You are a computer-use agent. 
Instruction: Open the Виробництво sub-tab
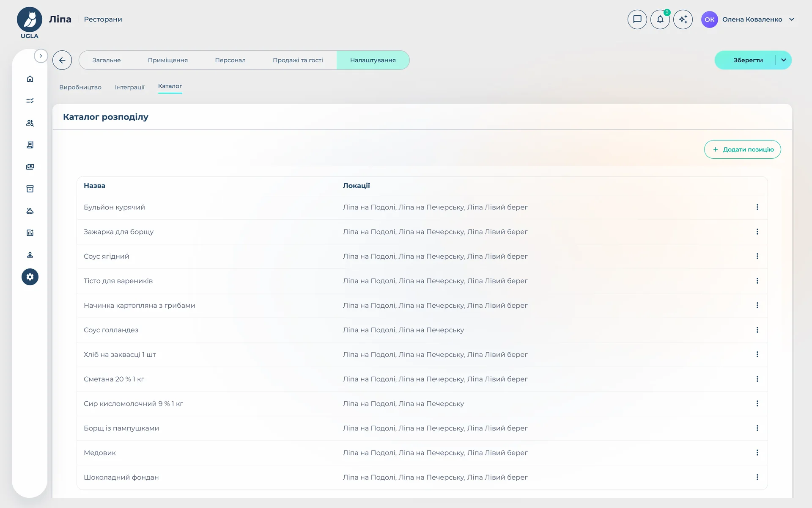click(80, 87)
